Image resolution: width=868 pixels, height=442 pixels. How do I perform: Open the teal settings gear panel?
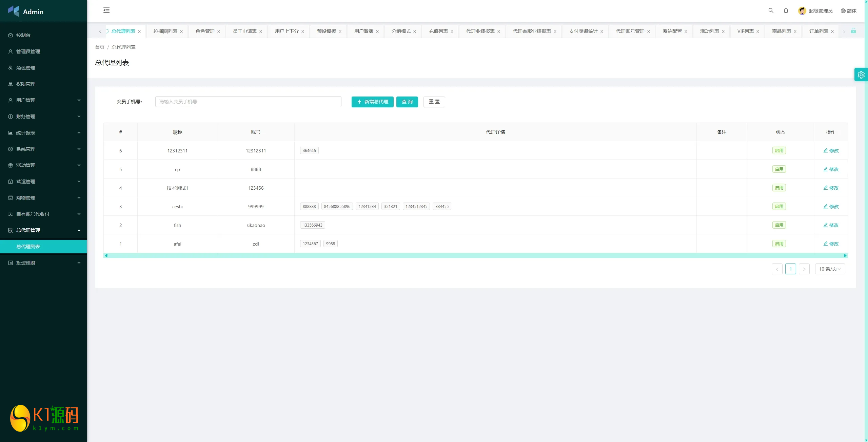pyautogui.click(x=861, y=75)
